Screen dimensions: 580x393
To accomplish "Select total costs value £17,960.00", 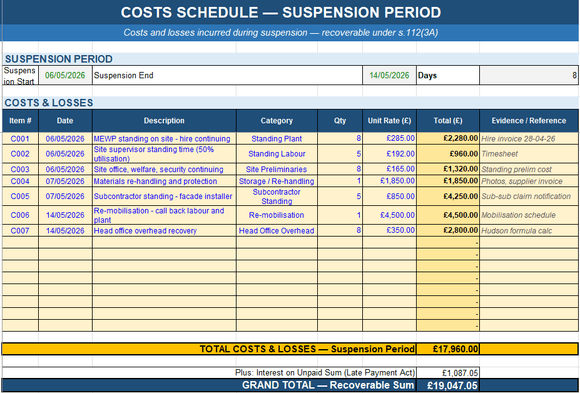I will (x=448, y=349).
